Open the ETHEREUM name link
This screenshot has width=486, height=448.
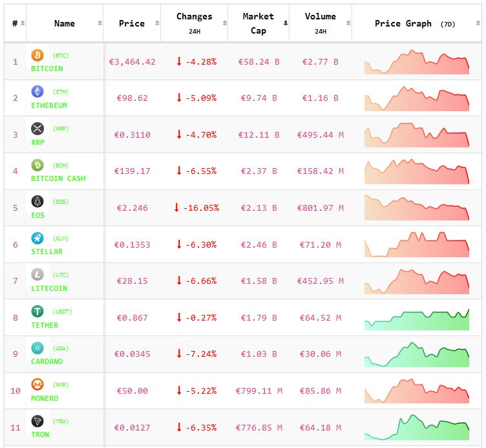pyautogui.click(x=49, y=105)
